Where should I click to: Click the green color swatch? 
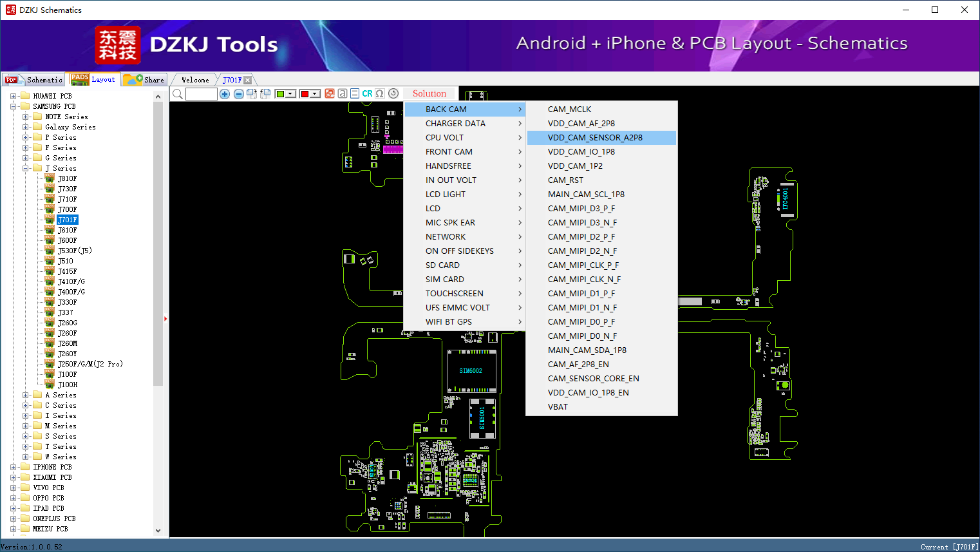click(280, 94)
